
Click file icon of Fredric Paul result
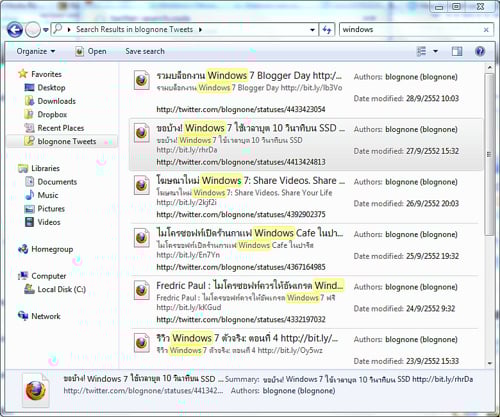click(x=142, y=290)
